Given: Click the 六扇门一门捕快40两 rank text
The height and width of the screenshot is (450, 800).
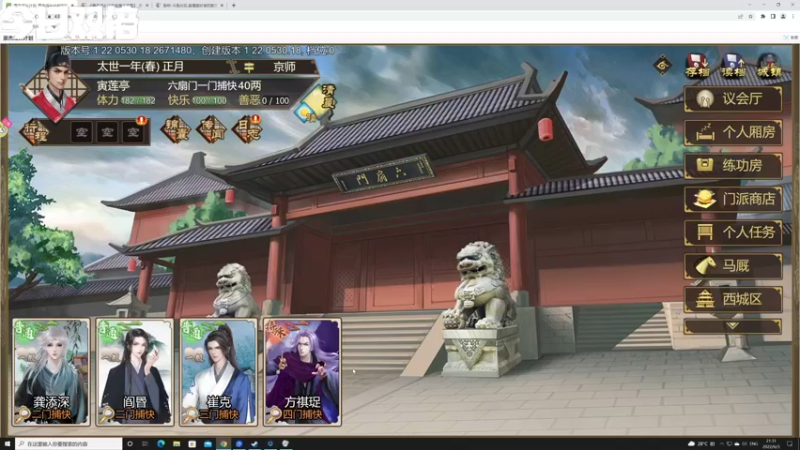Looking at the screenshot, I should point(214,85).
